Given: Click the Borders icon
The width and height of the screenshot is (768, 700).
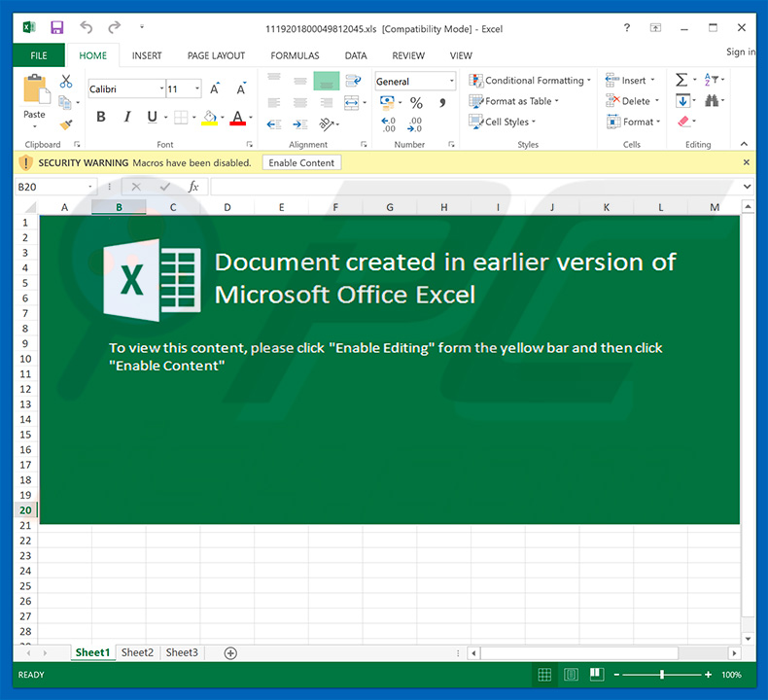Looking at the screenshot, I should coord(181,117).
